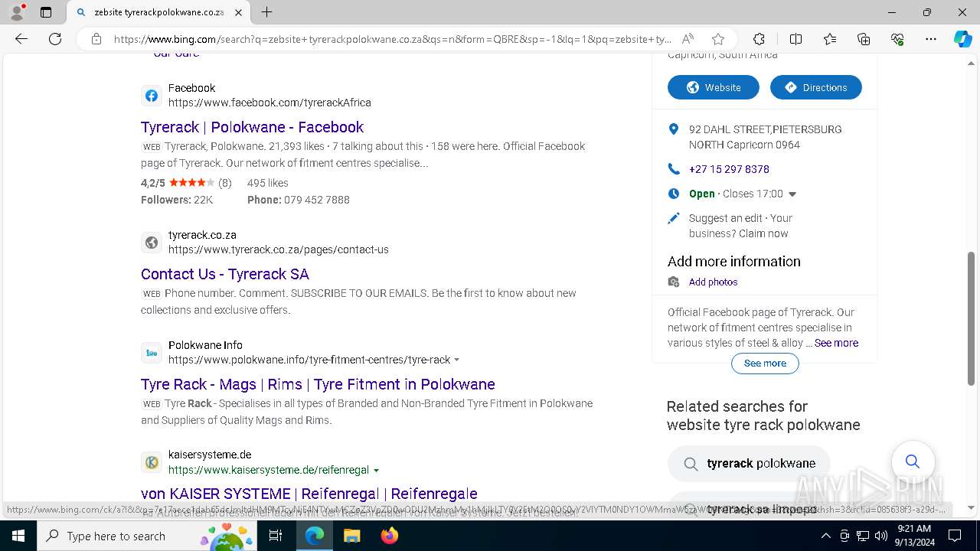Viewport: 980px width, 551px height.
Task: Open Copilot sidebar icon
Action: pyautogui.click(x=962, y=39)
